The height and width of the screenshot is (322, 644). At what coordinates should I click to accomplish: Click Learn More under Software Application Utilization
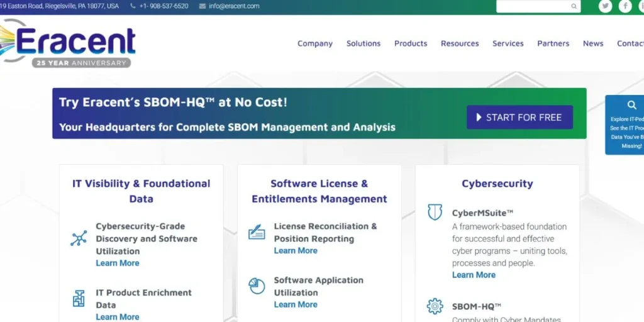click(296, 304)
